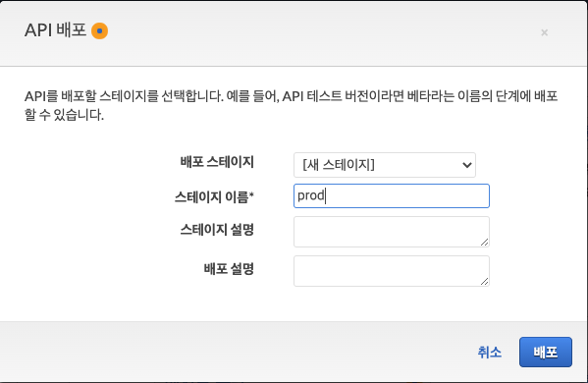Confirm with the blue 배포 button
The image size is (588, 383).
(546, 352)
